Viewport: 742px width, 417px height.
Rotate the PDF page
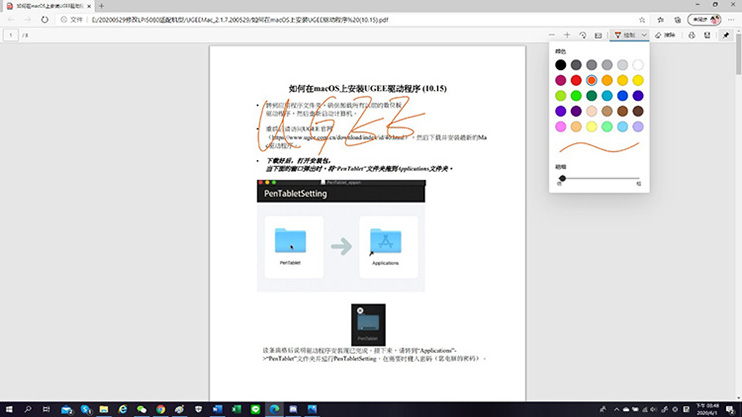(x=583, y=35)
